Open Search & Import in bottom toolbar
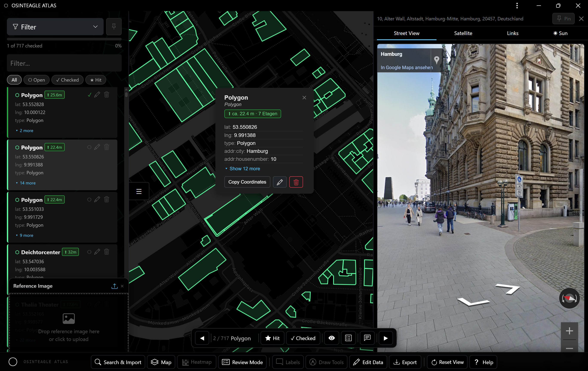This screenshot has height=371, width=588. [118, 362]
